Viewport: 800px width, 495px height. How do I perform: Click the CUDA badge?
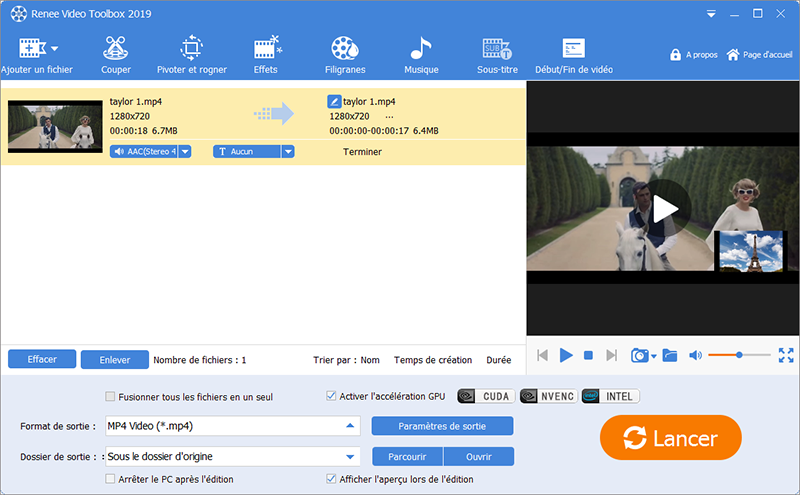coord(486,397)
